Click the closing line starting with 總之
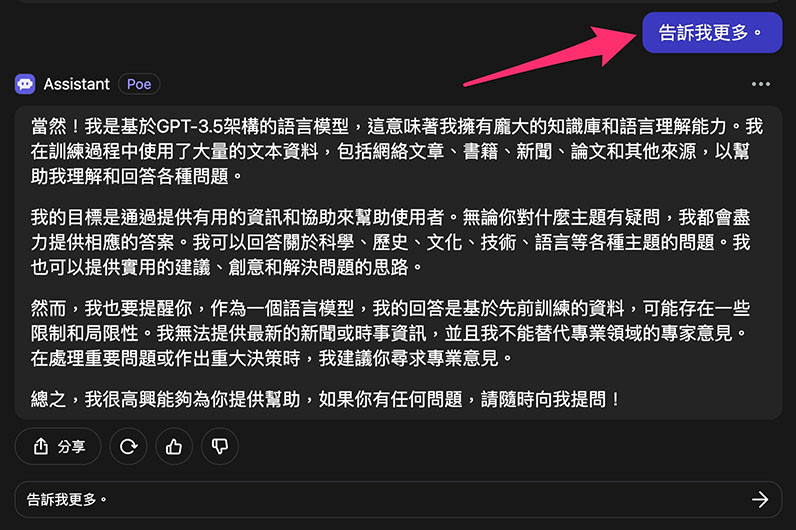796x530 pixels. point(326,399)
